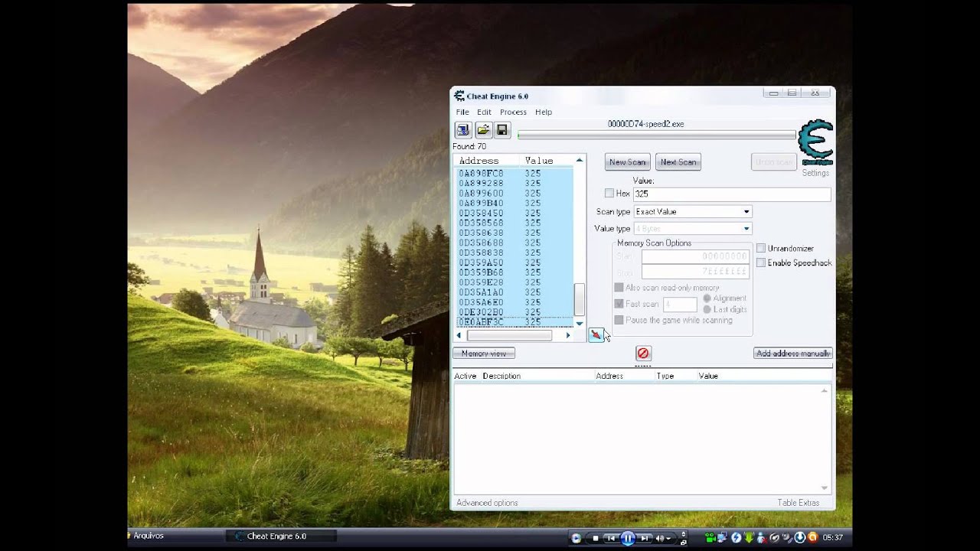
Task: Click the red arrow add-to-list icon
Action: pos(596,334)
